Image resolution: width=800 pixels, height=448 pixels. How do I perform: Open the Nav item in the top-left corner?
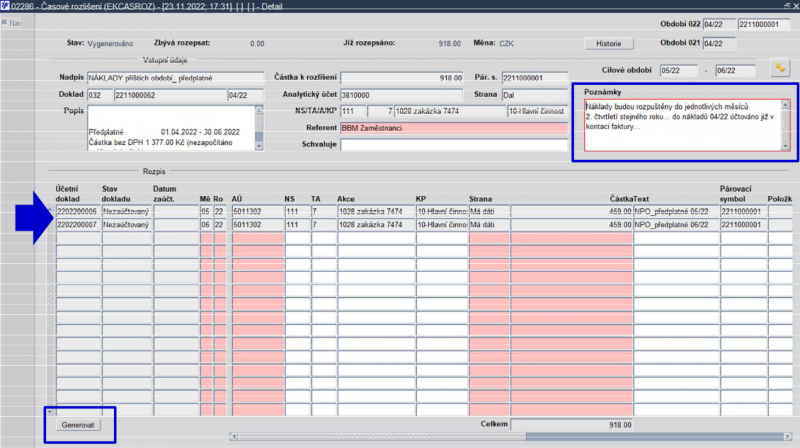point(13,22)
